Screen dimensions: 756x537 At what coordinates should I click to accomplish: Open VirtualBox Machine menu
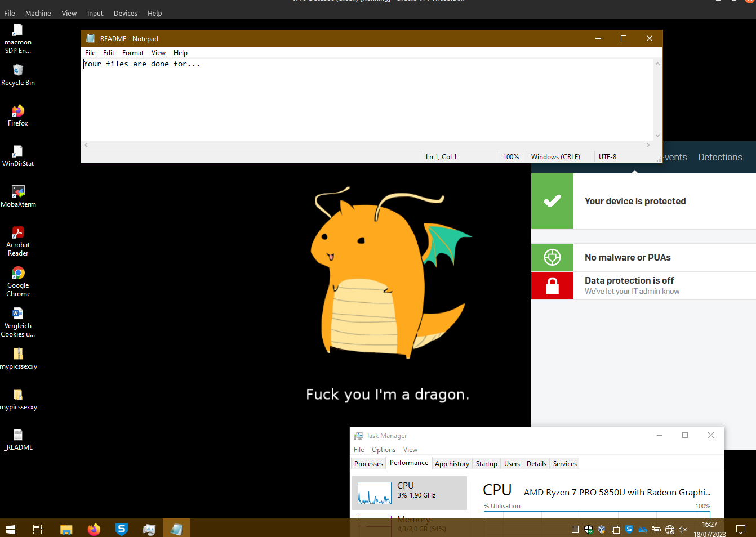click(38, 13)
